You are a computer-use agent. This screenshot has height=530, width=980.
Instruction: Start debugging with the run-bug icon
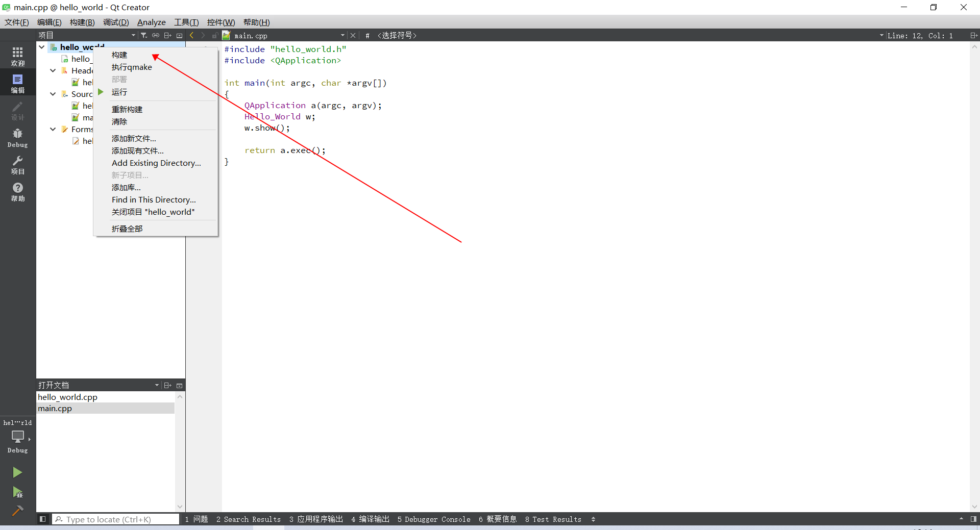tap(17, 492)
